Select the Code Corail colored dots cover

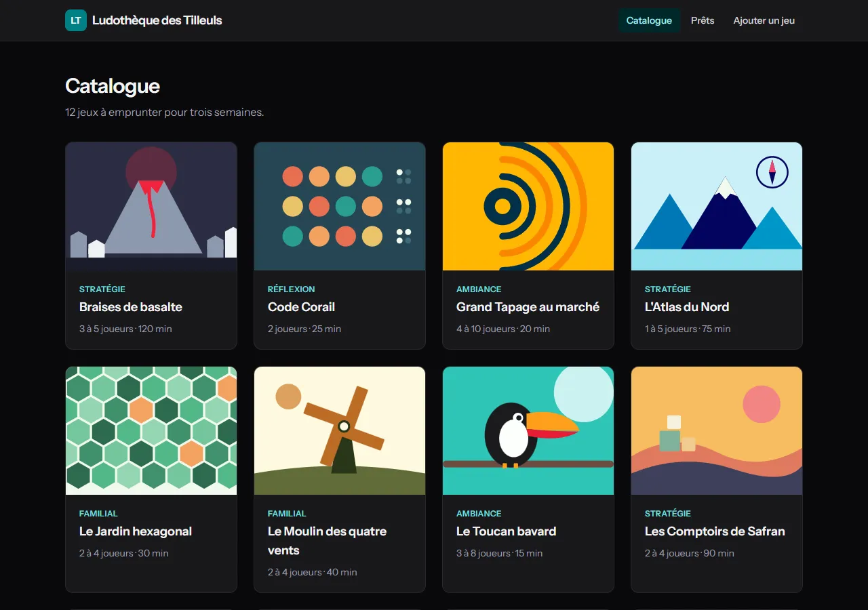click(340, 206)
